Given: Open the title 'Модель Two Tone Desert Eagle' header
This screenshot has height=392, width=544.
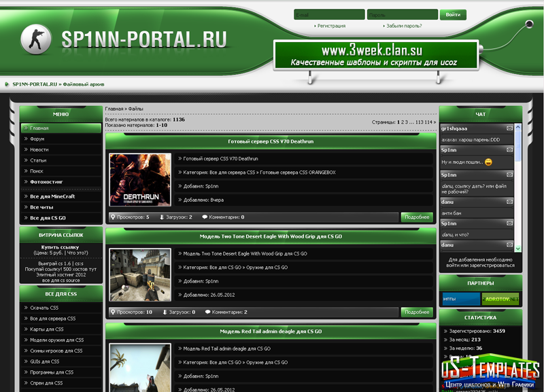Looking at the screenshot, I should [x=271, y=236].
